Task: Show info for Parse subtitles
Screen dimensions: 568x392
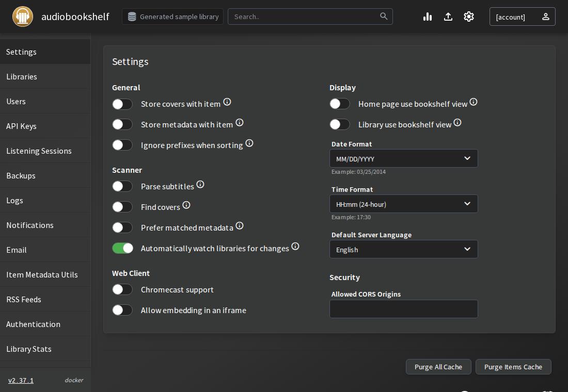Action: click(200, 185)
